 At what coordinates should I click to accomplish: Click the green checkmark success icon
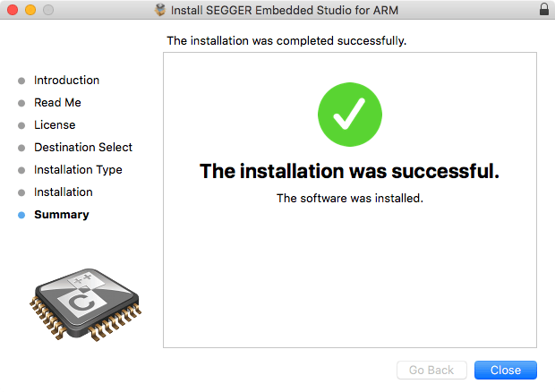350,115
